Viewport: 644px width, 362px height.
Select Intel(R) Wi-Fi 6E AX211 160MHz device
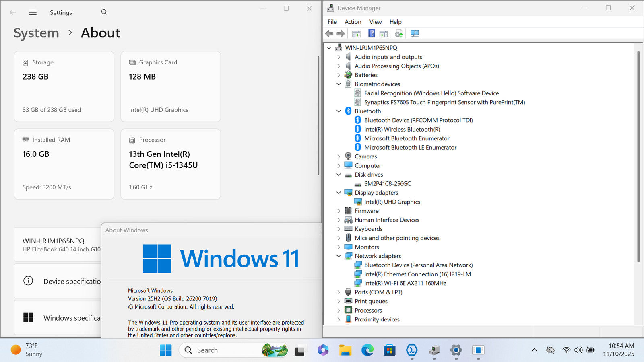405,283
